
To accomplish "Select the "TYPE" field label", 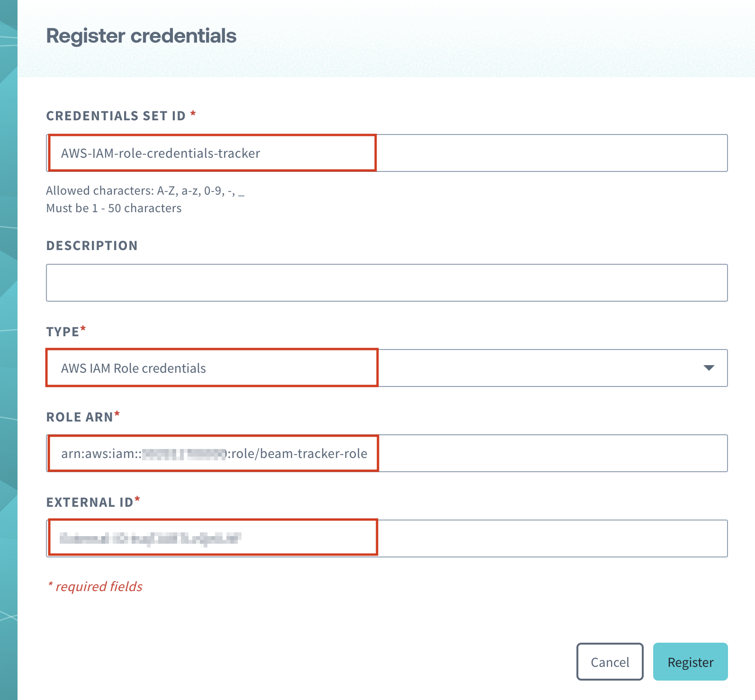I will point(63,332).
